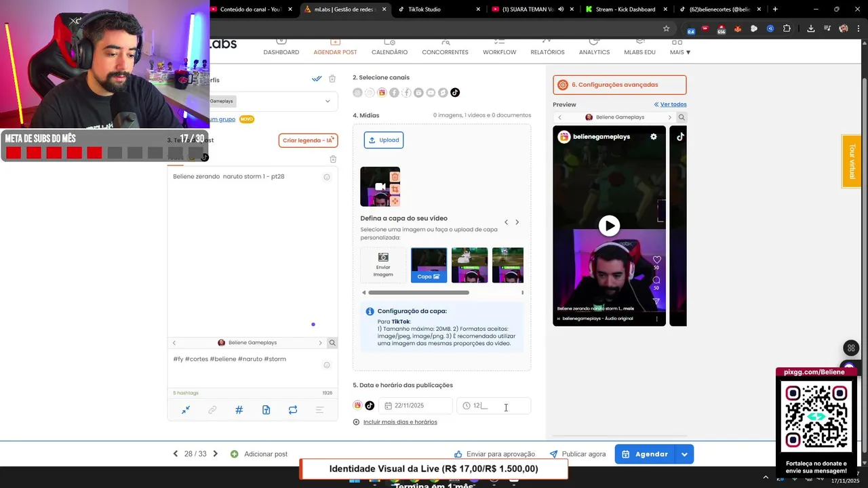Next profile arrow in Preview bar
868x488 pixels.
670,117
